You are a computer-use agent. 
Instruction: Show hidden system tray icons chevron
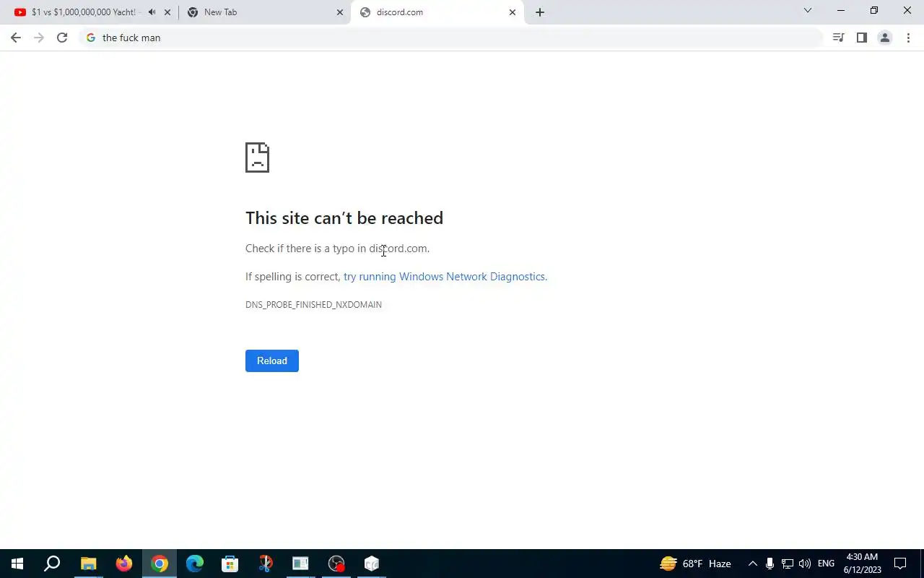[752, 564]
